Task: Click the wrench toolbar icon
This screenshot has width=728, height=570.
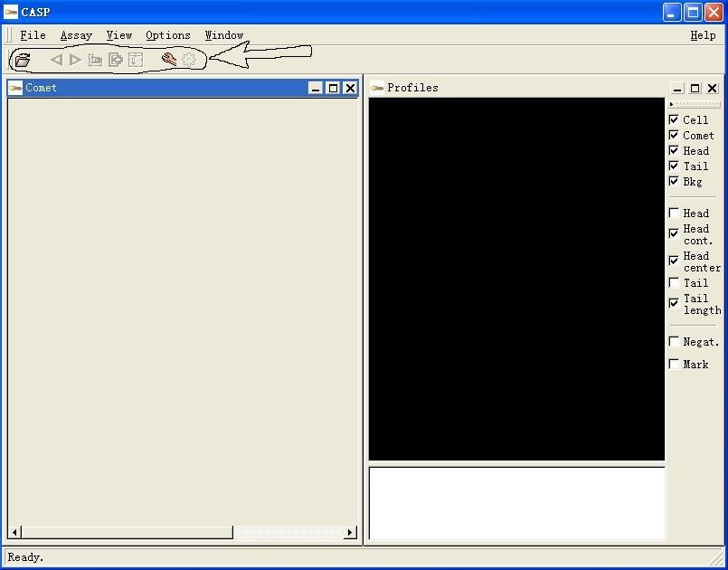Action: pos(168,60)
